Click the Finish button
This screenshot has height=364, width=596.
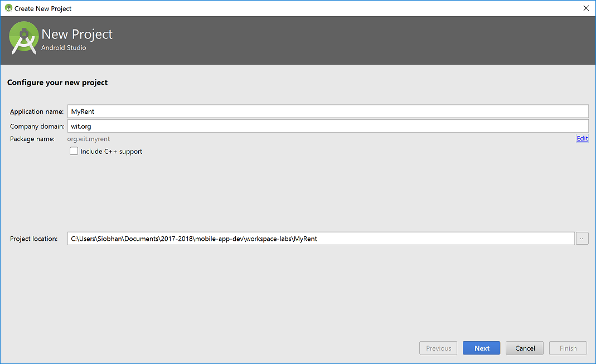point(568,347)
